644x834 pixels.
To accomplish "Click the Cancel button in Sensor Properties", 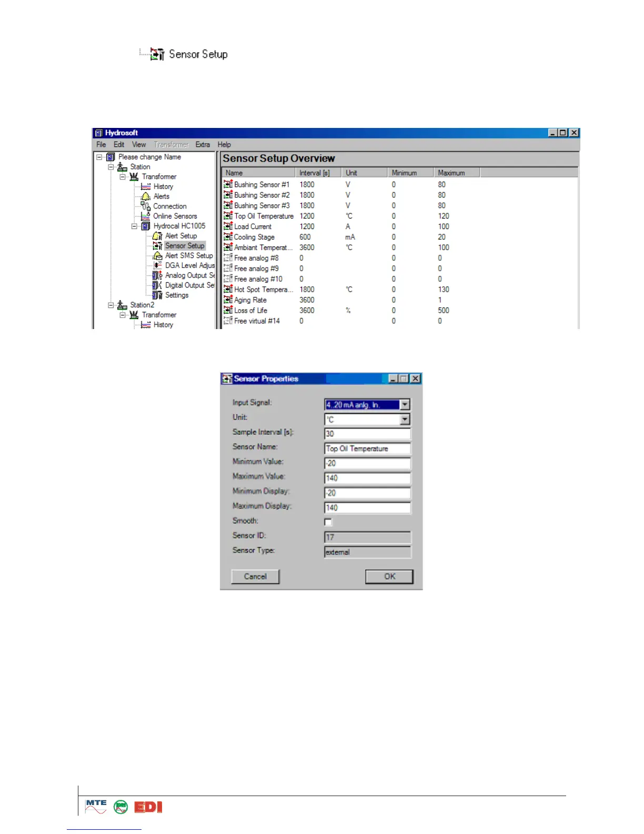I will [x=255, y=577].
